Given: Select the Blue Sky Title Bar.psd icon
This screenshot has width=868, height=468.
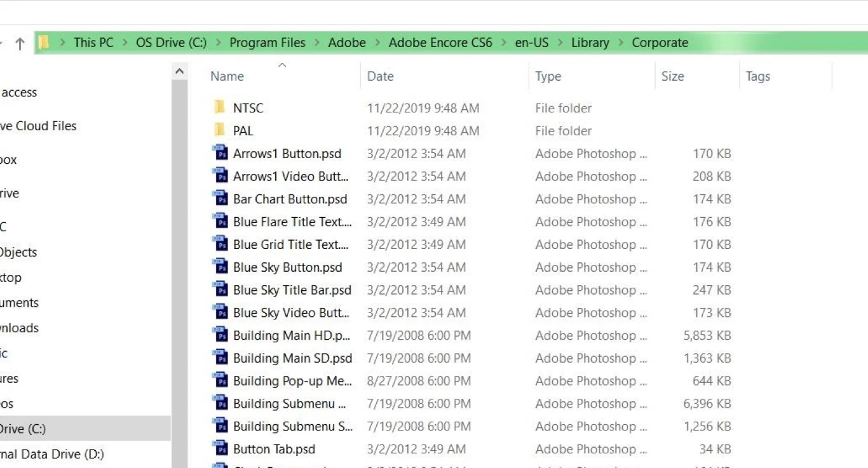Looking at the screenshot, I should pos(220,290).
